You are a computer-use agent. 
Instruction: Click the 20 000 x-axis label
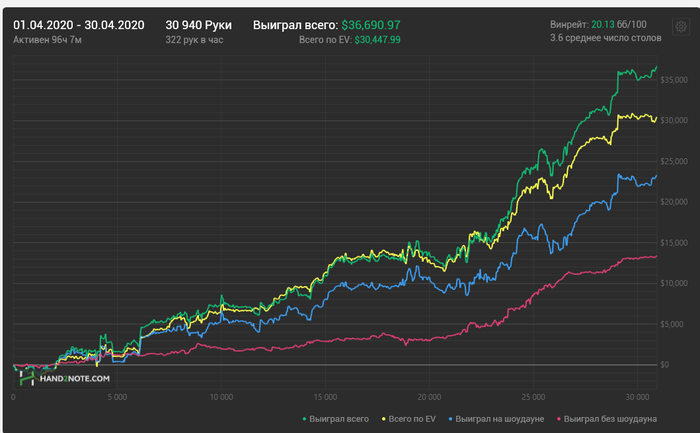[x=429, y=397]
